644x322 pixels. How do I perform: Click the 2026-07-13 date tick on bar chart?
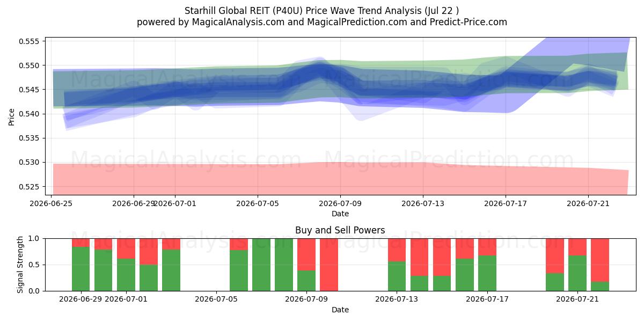(397, 299)
